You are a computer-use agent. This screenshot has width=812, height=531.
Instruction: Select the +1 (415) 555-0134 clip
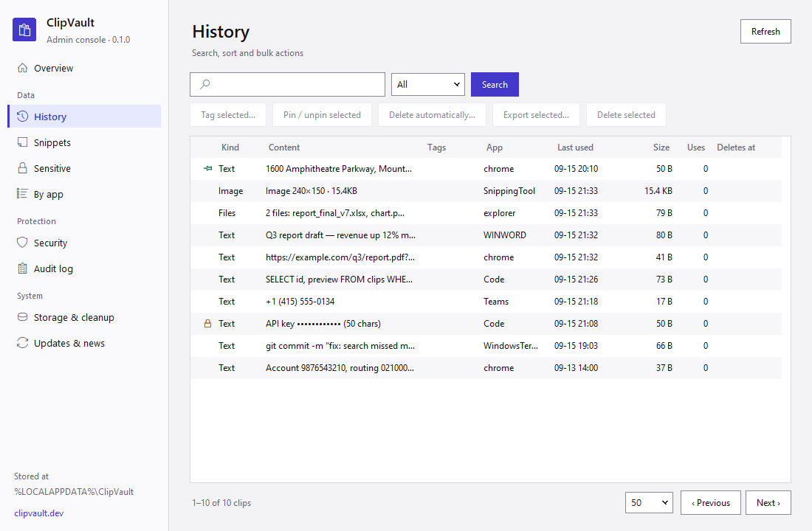(x=486, y=301)
